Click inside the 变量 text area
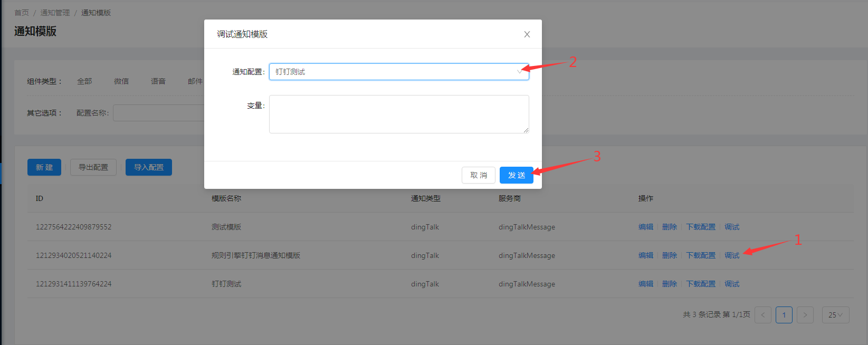 [398, 114]
